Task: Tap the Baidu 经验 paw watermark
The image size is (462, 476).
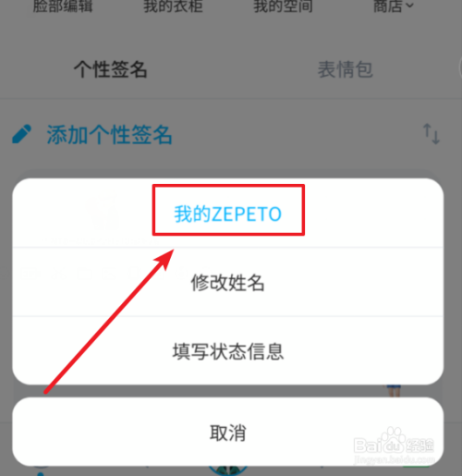Action: (394, 445)
